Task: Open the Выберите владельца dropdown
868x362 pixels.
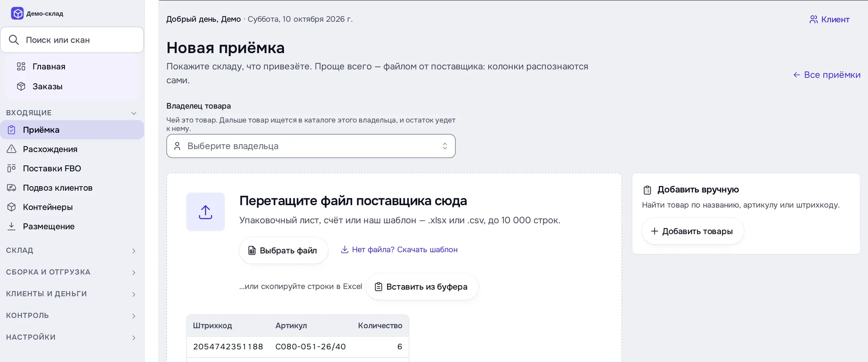Action: tap(311, 146)
